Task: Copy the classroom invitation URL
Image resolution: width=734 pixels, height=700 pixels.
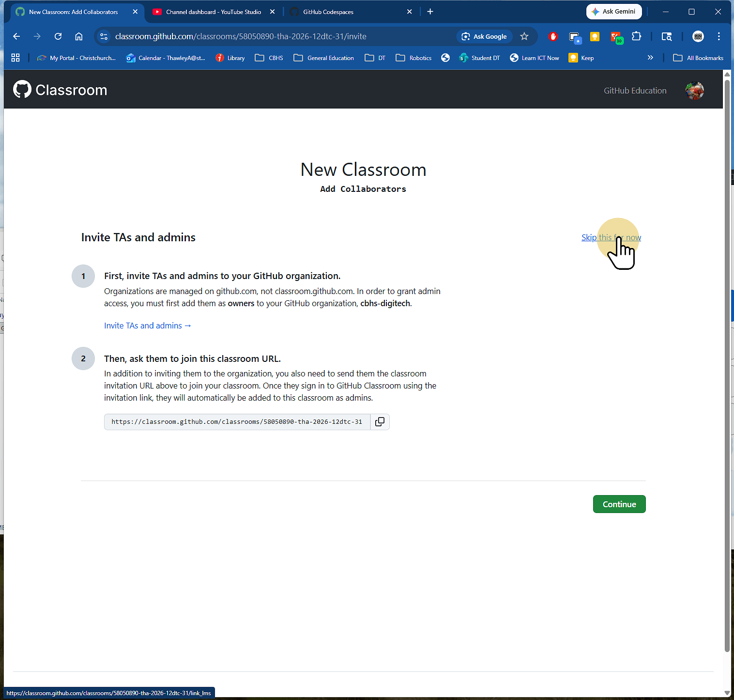Action: [380, 422]
